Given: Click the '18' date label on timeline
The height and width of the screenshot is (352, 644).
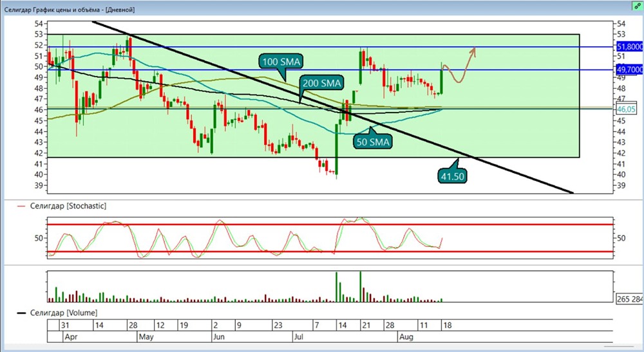Looking at the screenshot, I should [448, 326].
